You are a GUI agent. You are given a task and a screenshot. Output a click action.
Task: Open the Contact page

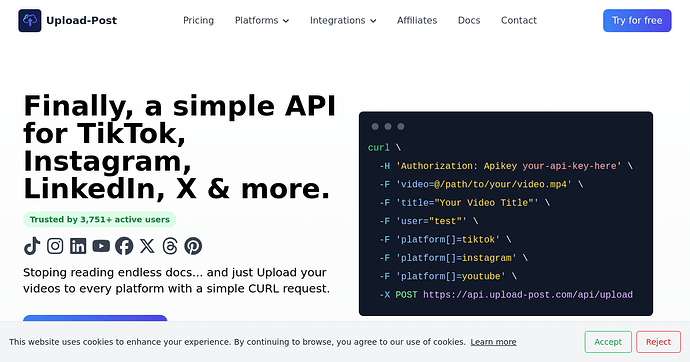click(x=519, y=20)
